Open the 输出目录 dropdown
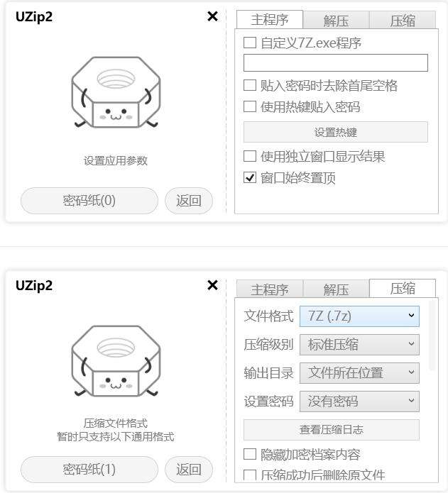The width and height of the screenshot is (448, 493). coord(359,373)
